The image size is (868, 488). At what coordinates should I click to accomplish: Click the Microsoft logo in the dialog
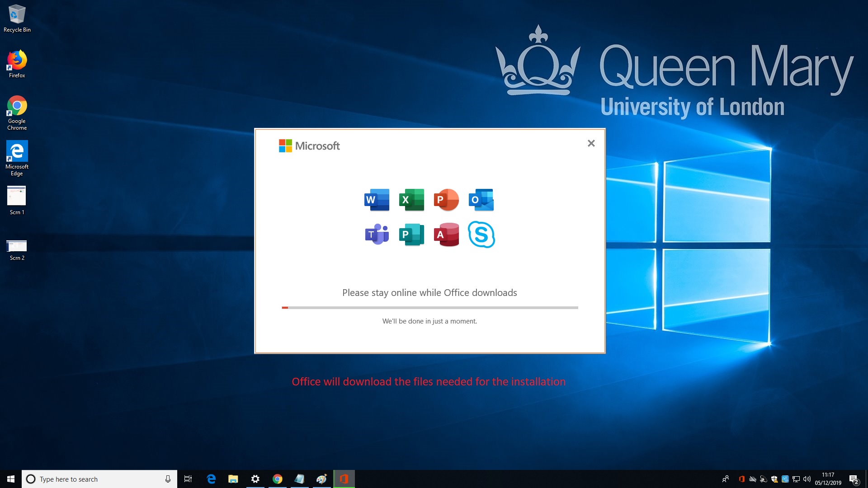pos(309,146)
